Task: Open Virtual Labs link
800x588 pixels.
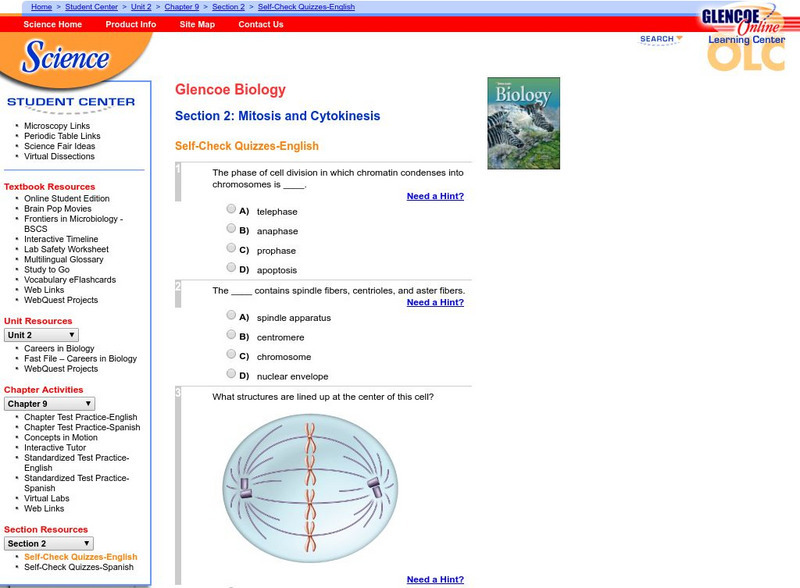Action: coord(46,498)
